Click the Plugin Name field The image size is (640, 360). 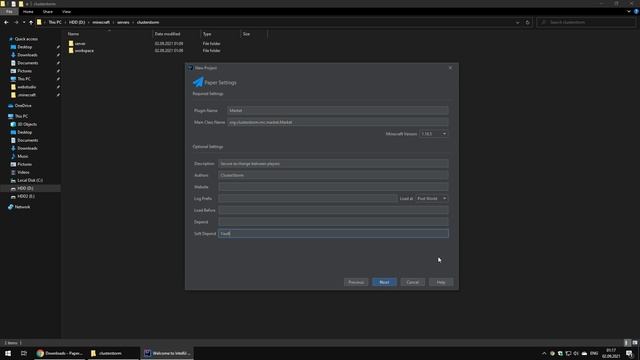(338, 111)
